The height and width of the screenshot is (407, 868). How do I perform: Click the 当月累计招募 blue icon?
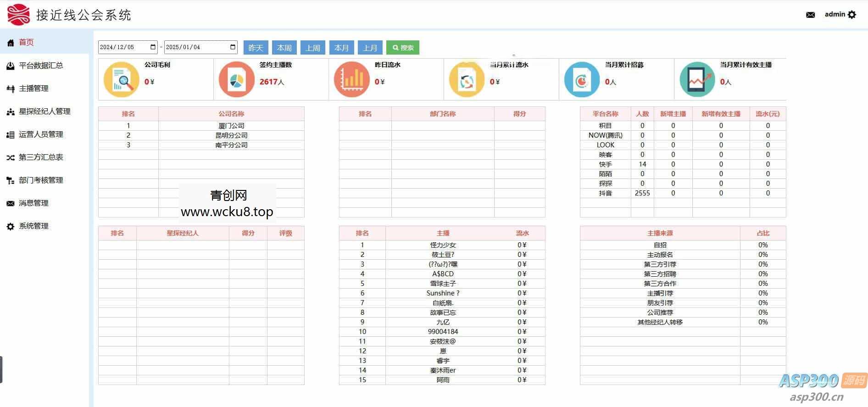point(581,80)
